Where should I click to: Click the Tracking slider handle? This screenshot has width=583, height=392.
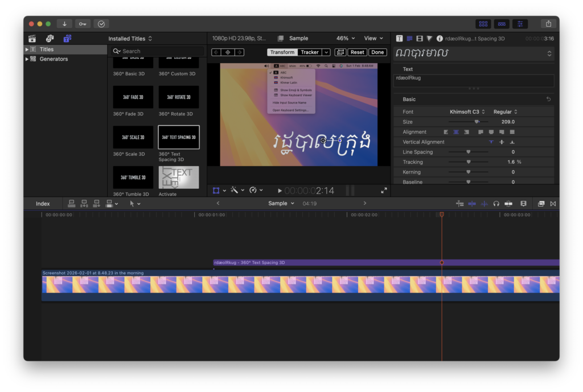(x=469, y=162)
